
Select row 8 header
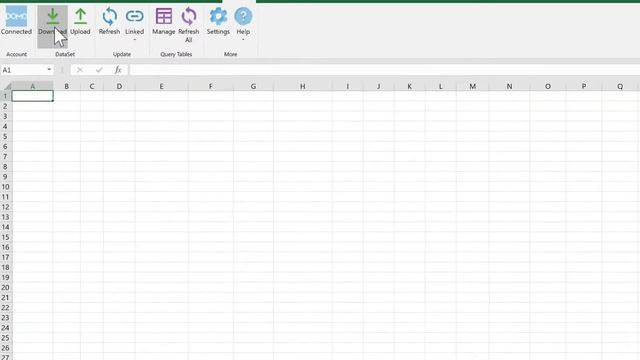[6, 167]
